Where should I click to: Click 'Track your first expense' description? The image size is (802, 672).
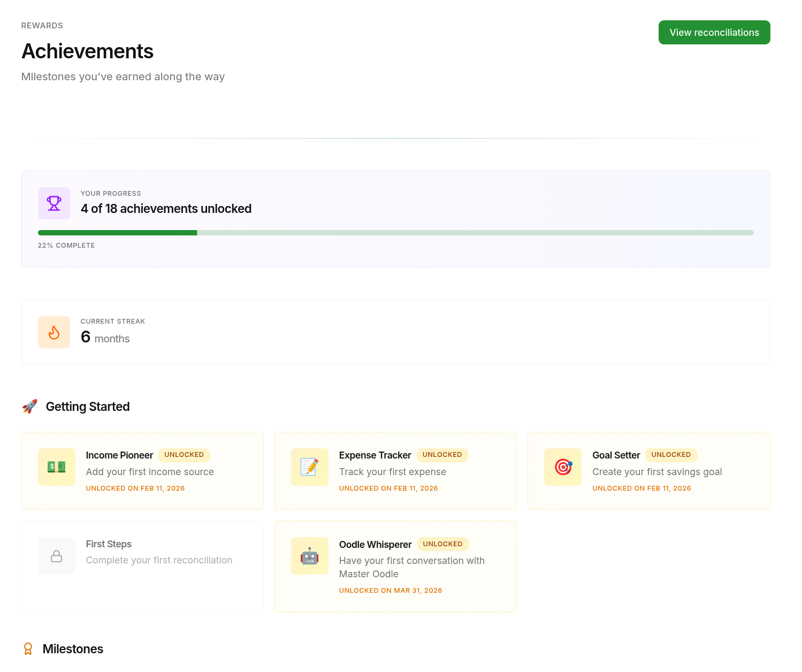click(393, 472)
